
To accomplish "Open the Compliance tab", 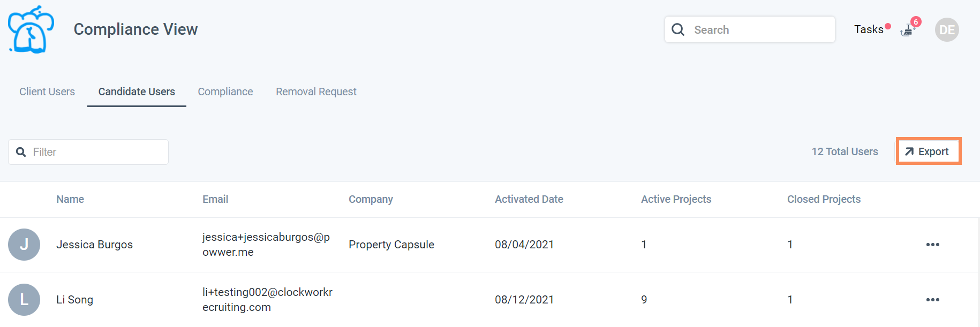I will click(x=225, y=92).
